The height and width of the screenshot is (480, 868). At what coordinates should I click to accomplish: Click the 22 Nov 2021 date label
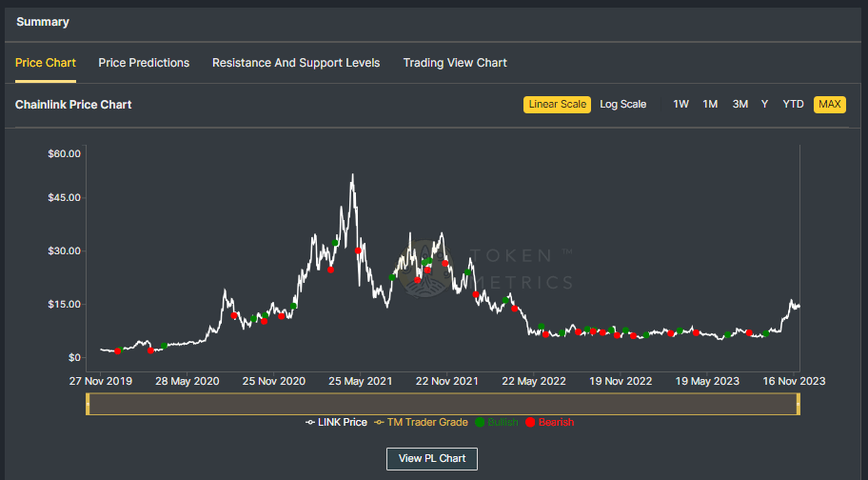[x=446, y=381]
